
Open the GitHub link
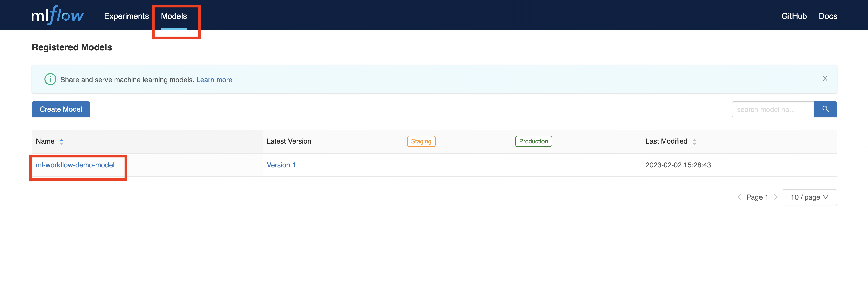point(794,16)
